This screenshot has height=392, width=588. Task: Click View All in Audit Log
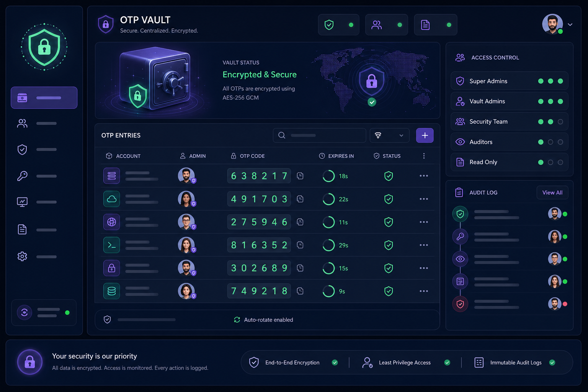(x=552, y=193)
